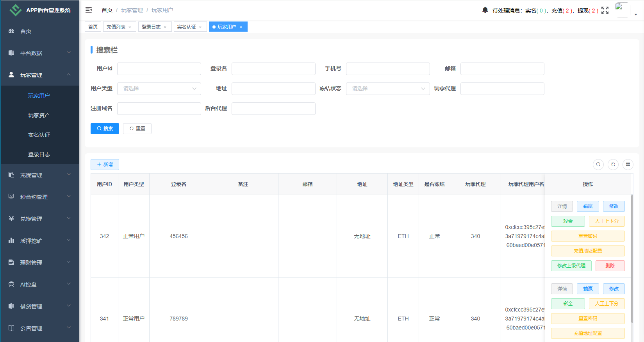Expand the AI控盘 menu
This screenshot has height=342, width=644.
tap(39, 285)
